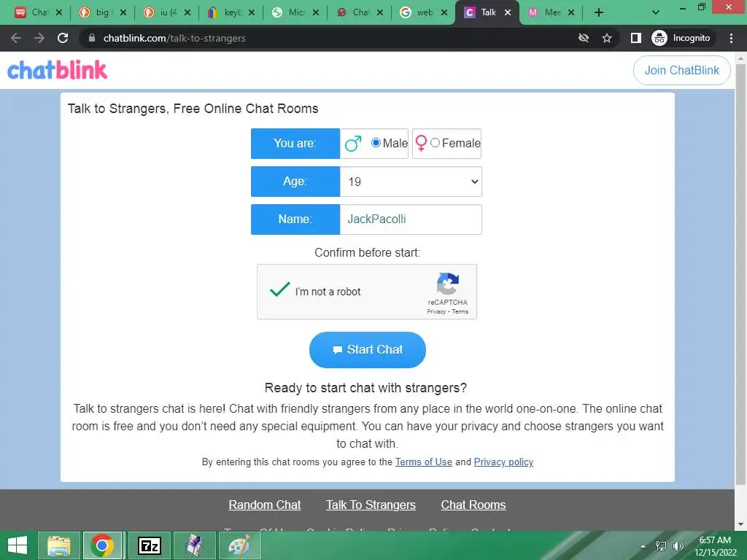747x560 pixels.
Task: Open the tab search chevron dropdown
Action: [656, 12]
